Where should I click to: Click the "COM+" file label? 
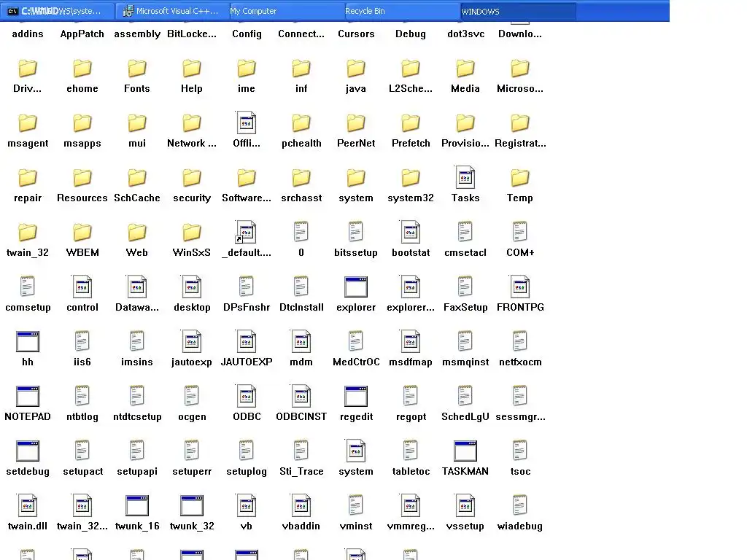point(520,253)
